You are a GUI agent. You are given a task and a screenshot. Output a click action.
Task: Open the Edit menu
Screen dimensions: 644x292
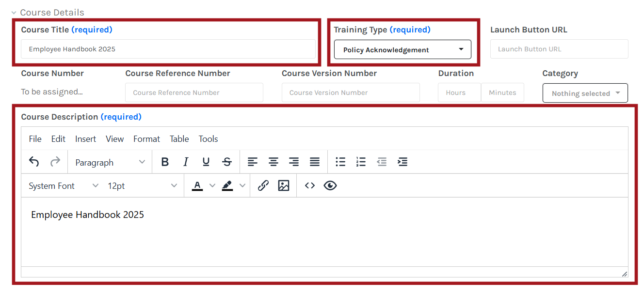[x=58, y=139]
